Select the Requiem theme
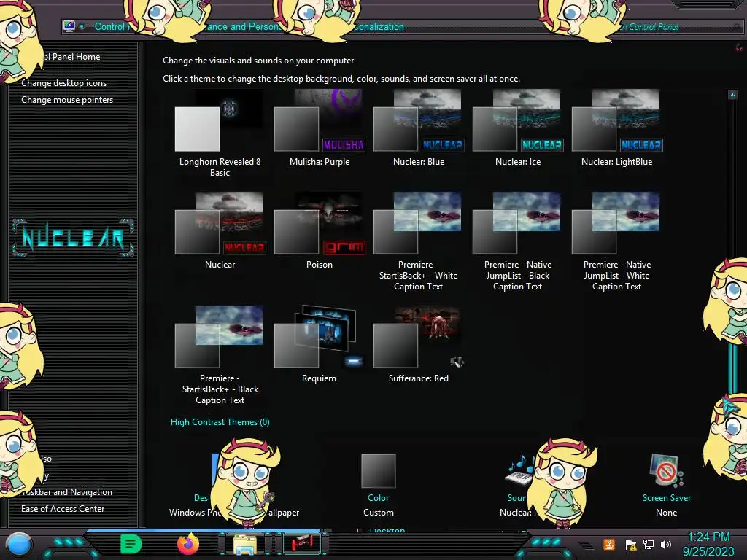The width and height of the screenshot is (747, 560). tap(320, 345)
